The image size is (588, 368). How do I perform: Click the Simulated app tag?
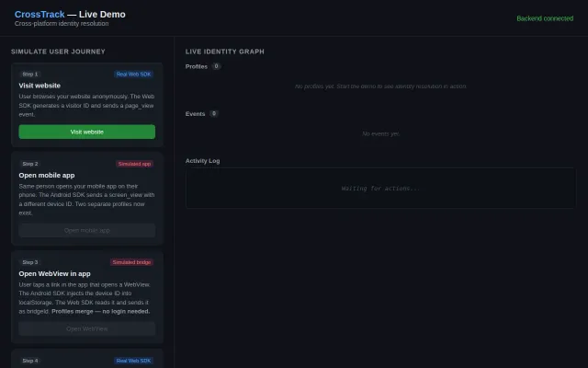(135, 164)
